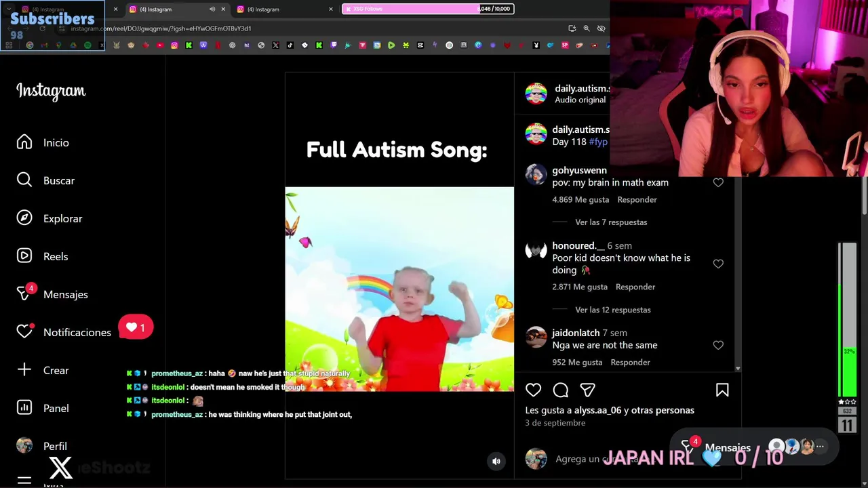Like honoured.__'s comment heart
The image size is (868, 488).
718,264
